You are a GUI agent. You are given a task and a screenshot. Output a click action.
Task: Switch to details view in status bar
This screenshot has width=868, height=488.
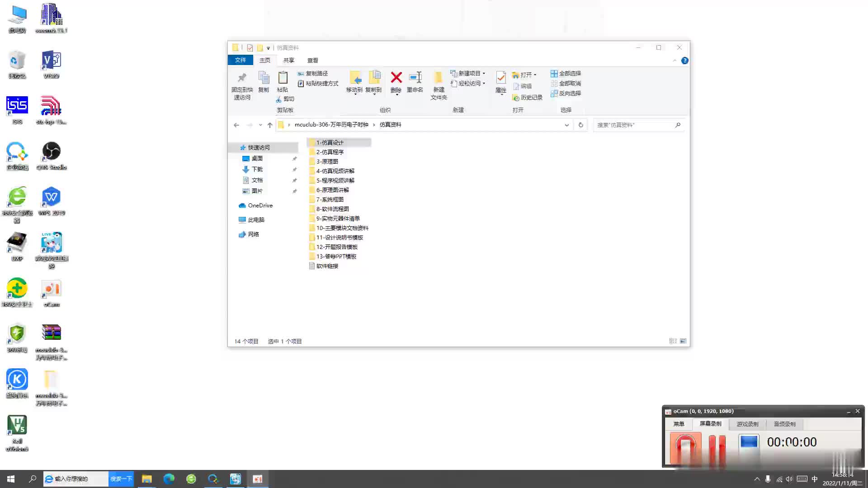coord(673,341)
